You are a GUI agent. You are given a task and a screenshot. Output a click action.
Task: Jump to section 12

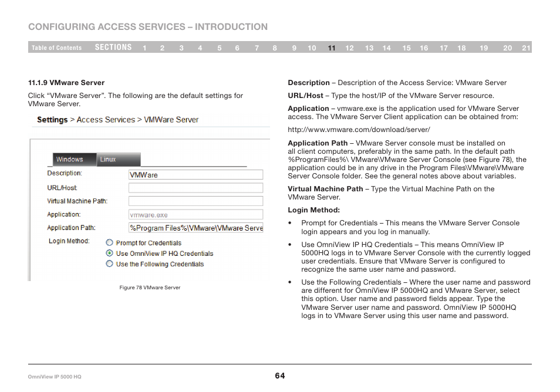click(349, 48)
